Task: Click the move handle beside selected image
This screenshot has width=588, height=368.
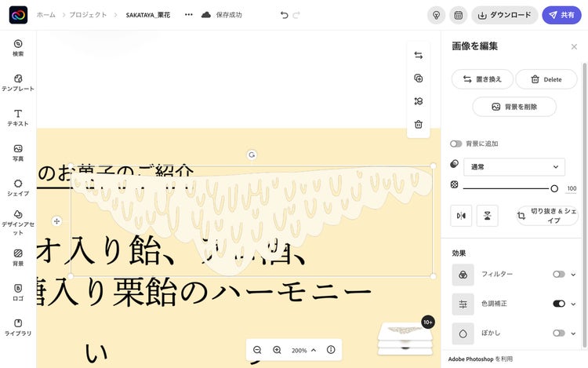Action: pos(56,221)
